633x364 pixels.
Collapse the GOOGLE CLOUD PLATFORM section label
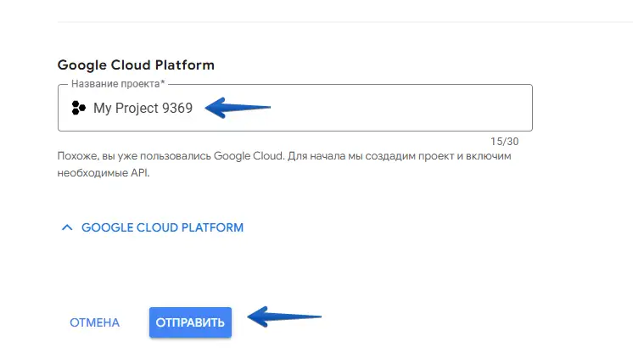click(162, 227)
